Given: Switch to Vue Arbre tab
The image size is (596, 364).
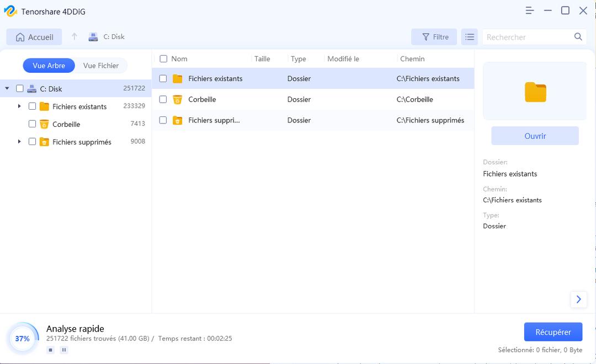Looking at the screenshot, I should [x=49, y=65].
